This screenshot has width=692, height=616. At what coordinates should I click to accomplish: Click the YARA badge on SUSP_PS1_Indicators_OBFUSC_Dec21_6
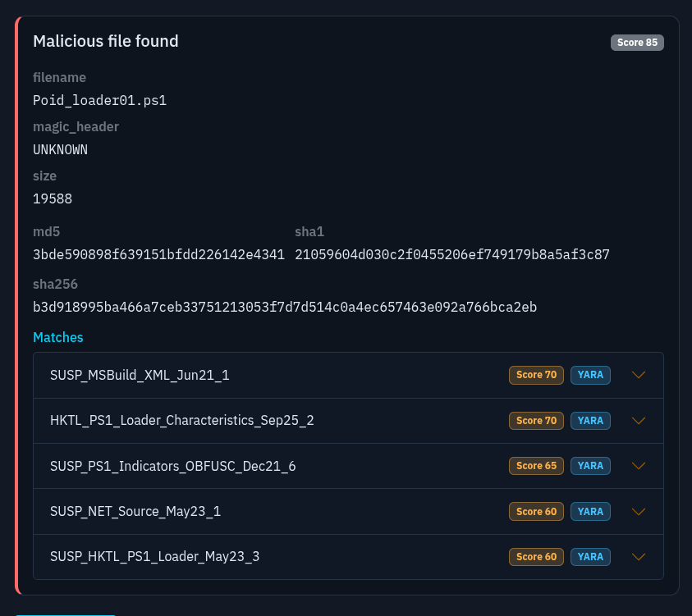(590, 465)
